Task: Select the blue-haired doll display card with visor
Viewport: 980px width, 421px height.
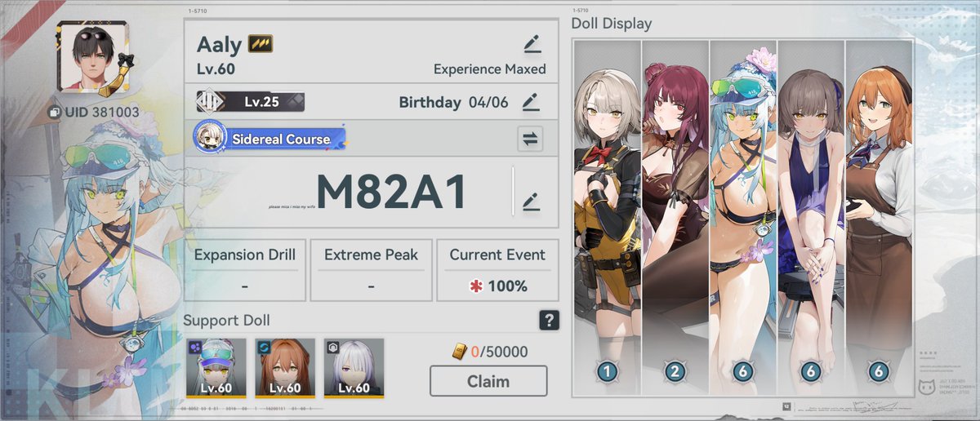Action: [x=742, y=218]
